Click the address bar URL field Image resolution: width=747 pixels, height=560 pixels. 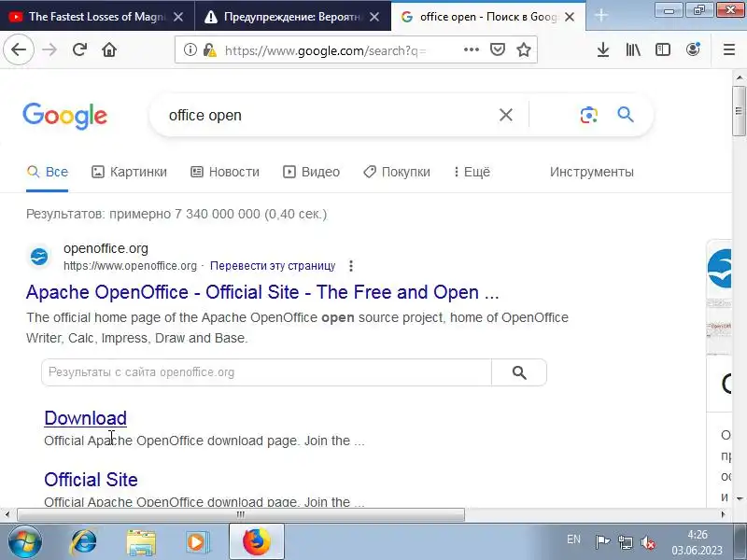click(x=325, y=50)
